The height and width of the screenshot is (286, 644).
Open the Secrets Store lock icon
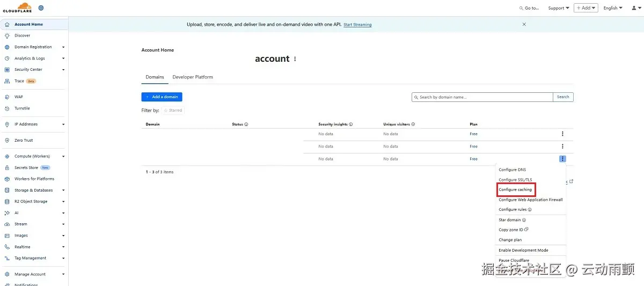pyautogui.click(x=7, y=167)
